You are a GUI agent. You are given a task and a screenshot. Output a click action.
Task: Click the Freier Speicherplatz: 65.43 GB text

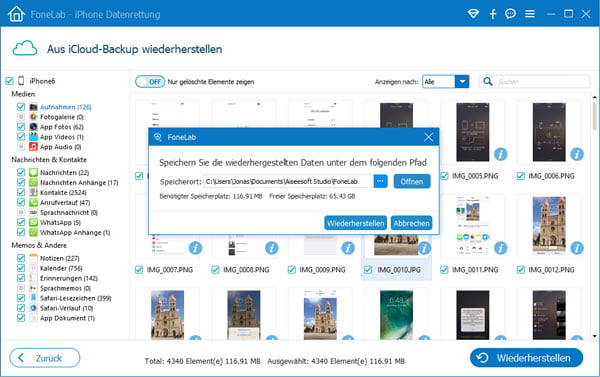312,196
